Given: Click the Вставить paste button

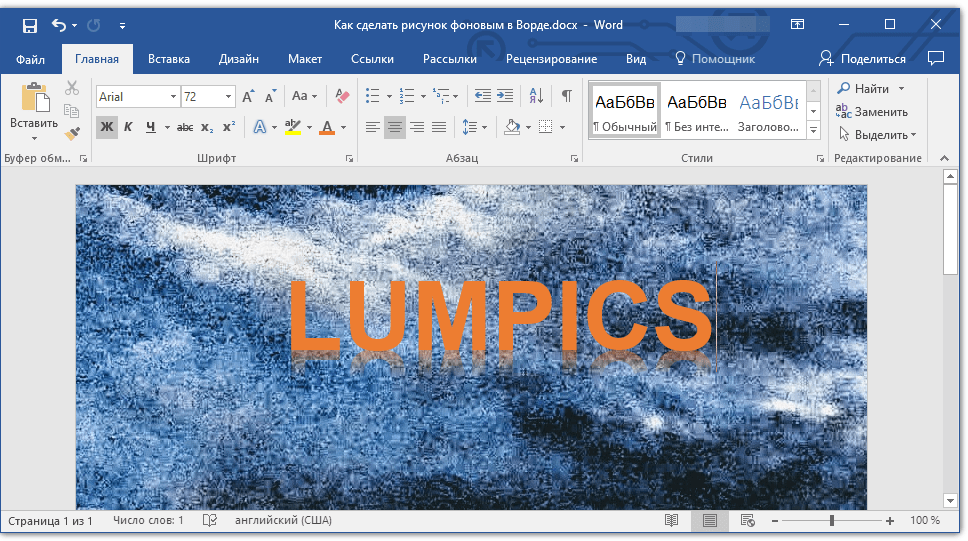Looking at the screenshot, I should click(35, 105).
